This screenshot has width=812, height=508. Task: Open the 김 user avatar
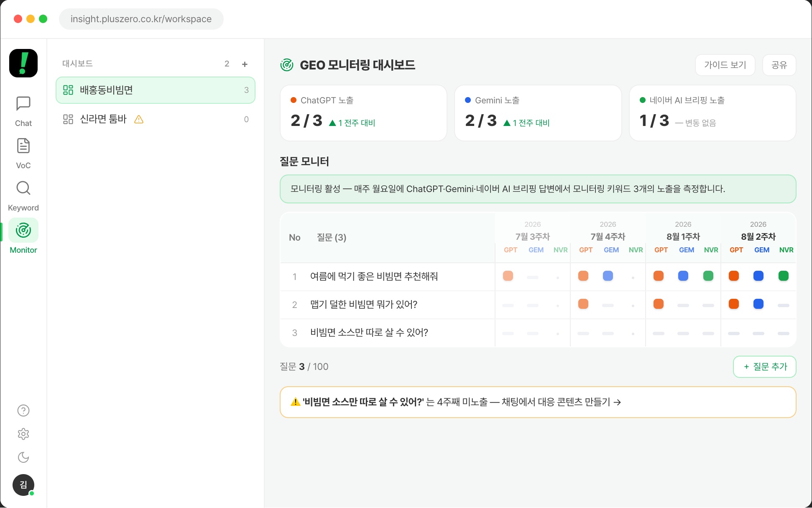(23, 485)
